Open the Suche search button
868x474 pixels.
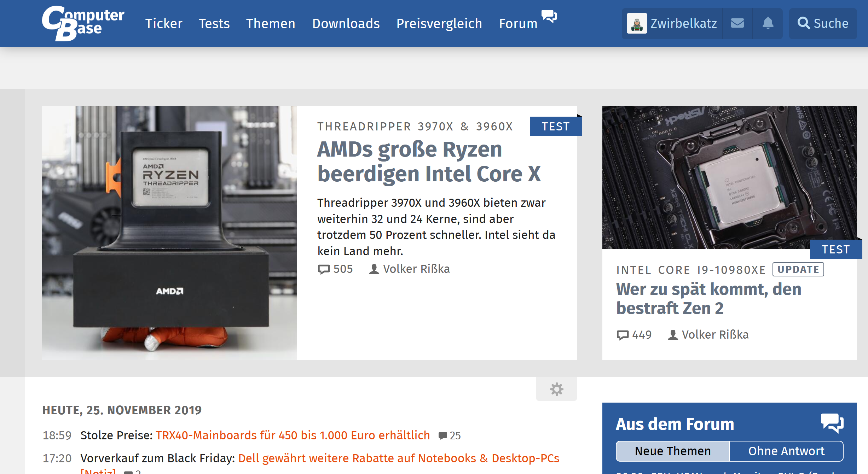tap(823, 23)
